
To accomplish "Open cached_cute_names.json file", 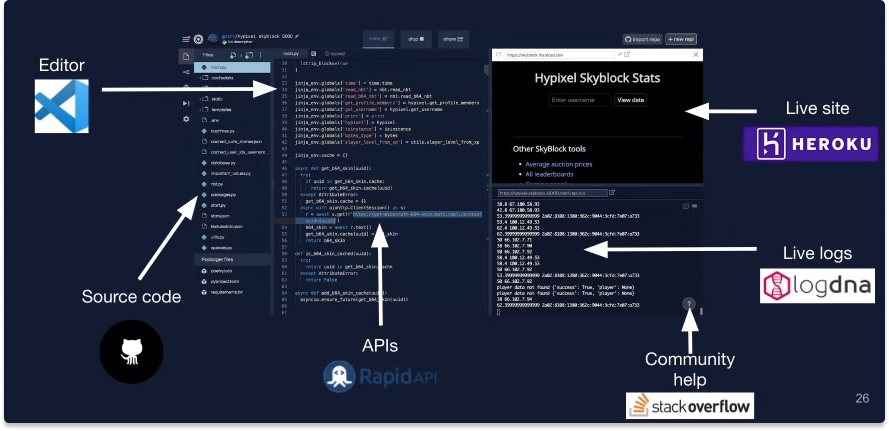I will pyautogui.click(x=232, y=141).
